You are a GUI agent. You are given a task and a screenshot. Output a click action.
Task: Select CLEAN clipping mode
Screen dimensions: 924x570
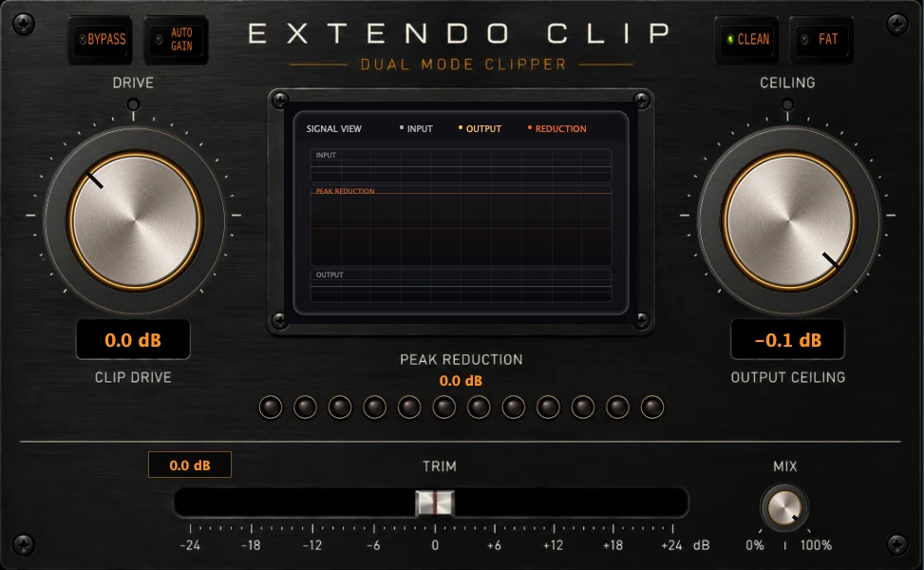(747, 40)
